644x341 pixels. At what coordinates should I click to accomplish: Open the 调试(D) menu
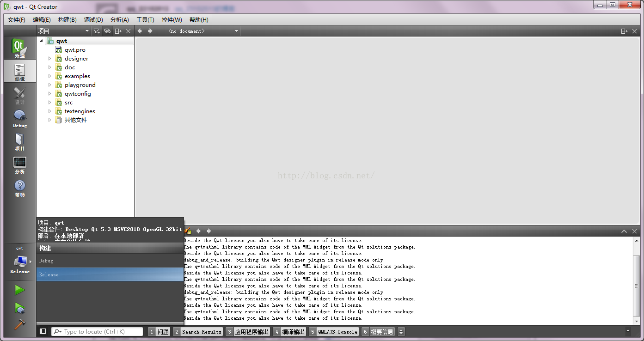pos(93,19)
